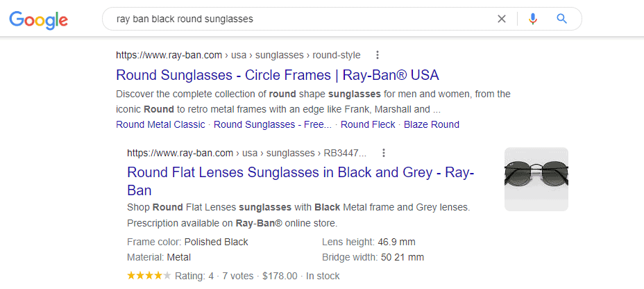This screenshot has height=289, width=644.
Task: Click the round-style result URL breadcrumb
Action: pos(238,55)
